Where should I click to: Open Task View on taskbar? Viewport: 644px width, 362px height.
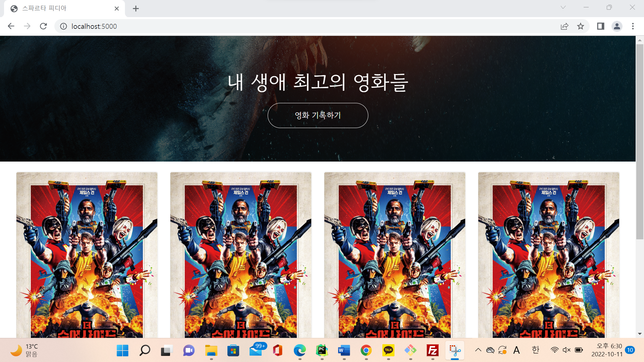[x=167, y=351]
